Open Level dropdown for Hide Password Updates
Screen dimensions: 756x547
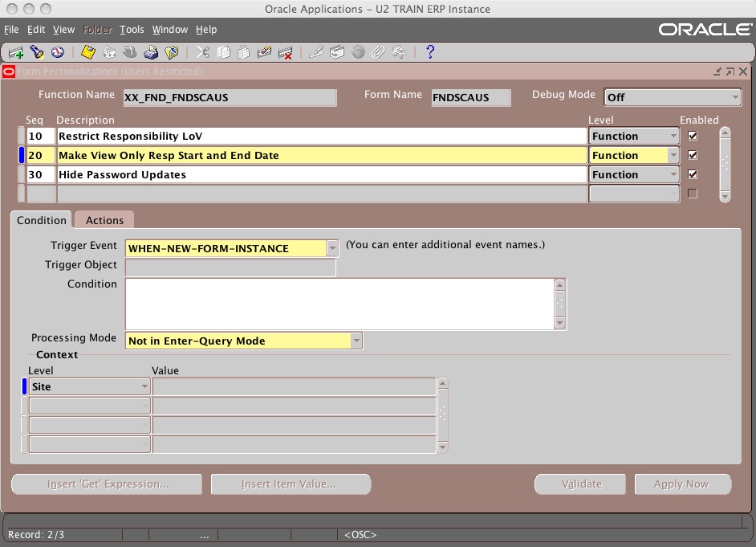[x=673, y=174]
